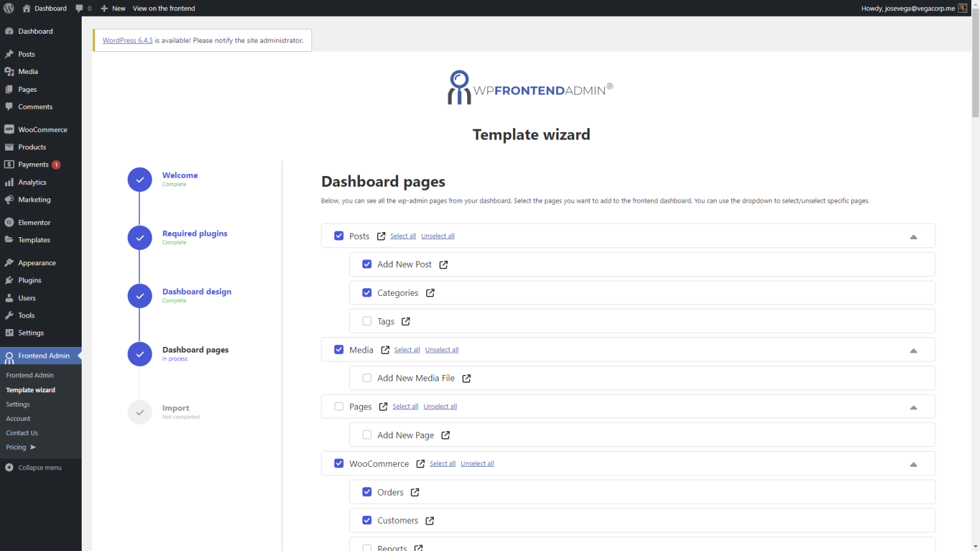Click the Analytics chart icon in the sidebar

[x=10, y=182]
